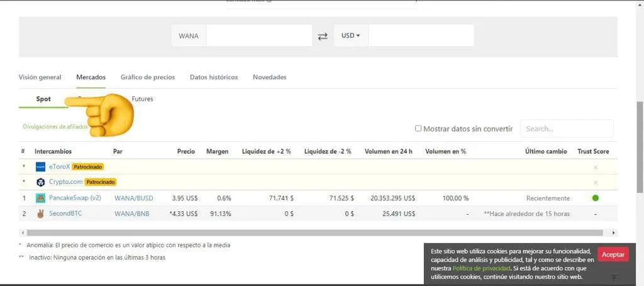Dismiss the eToroX sponsored row X

[x=595, y=167]
